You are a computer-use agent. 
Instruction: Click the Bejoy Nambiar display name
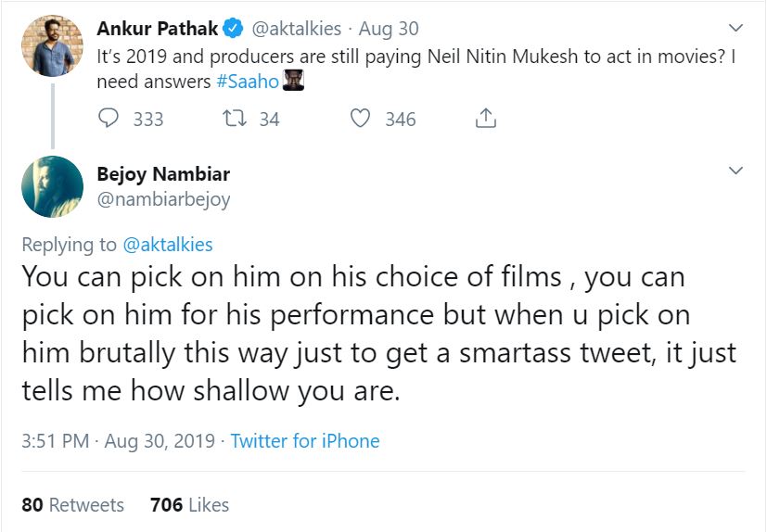point(163,174)
